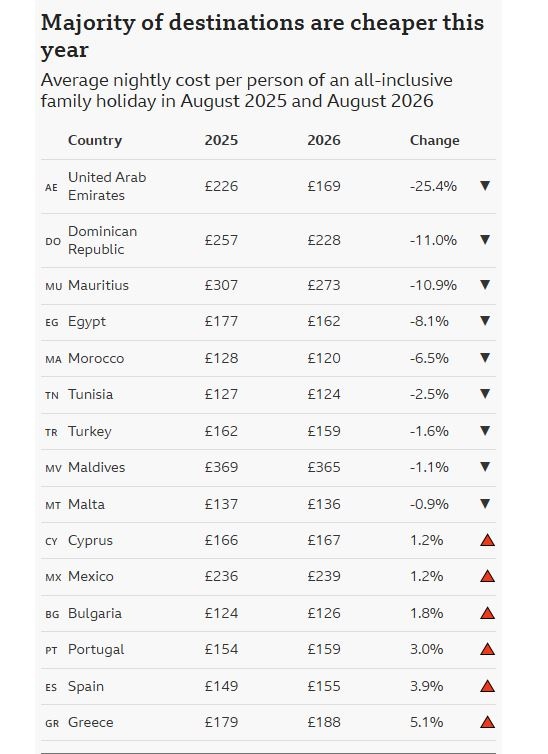
Task: Click the Portugal 3.0% change value
Action: tap(426, 649)
